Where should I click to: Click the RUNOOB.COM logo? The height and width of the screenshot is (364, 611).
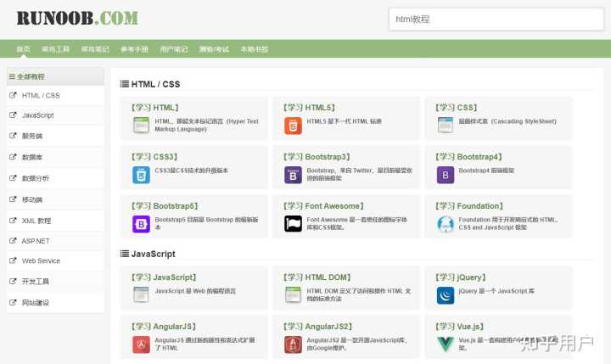77,18
